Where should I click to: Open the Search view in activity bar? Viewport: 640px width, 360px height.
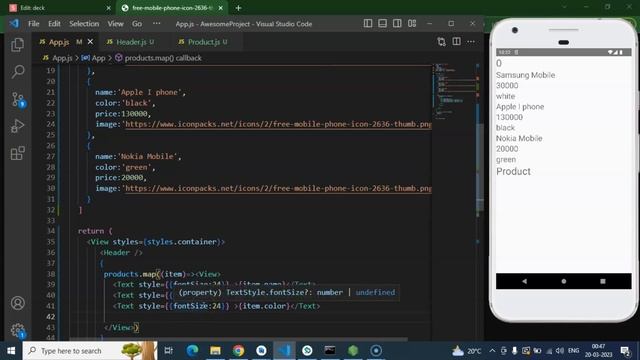[18, 71]
